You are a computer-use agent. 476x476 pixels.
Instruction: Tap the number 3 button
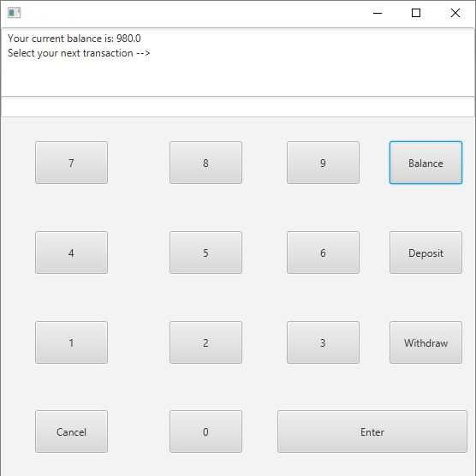[323, 342]
